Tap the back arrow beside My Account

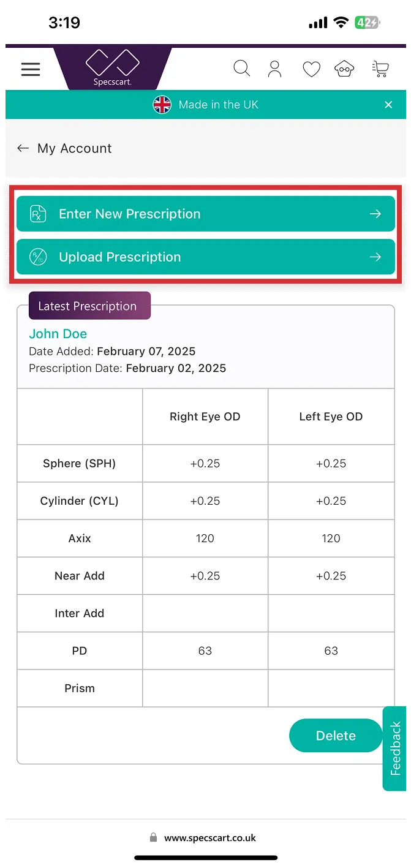23,148
